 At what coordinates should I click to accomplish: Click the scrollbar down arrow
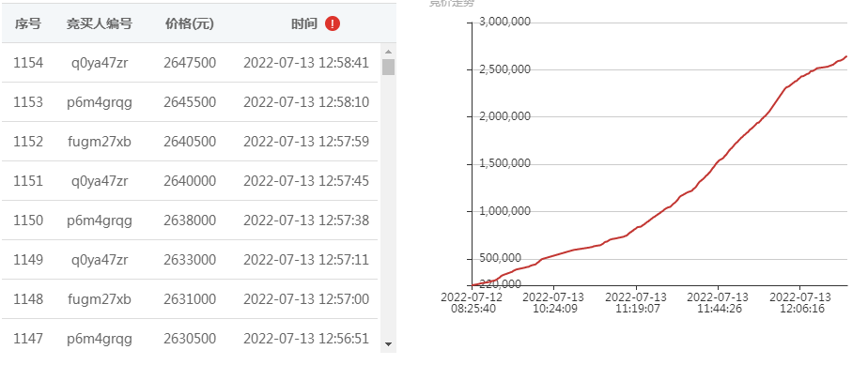(388, 344)
